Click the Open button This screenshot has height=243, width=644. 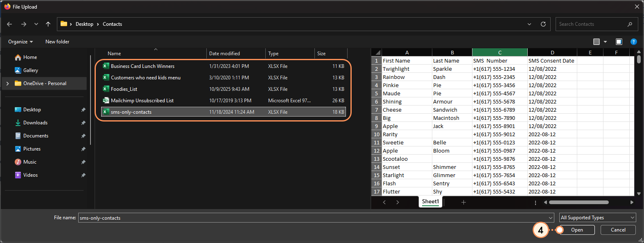coord(577,230)
